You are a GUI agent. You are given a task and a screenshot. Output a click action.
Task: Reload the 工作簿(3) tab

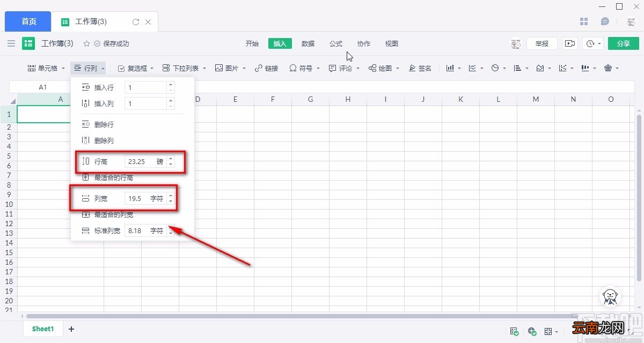136,22
